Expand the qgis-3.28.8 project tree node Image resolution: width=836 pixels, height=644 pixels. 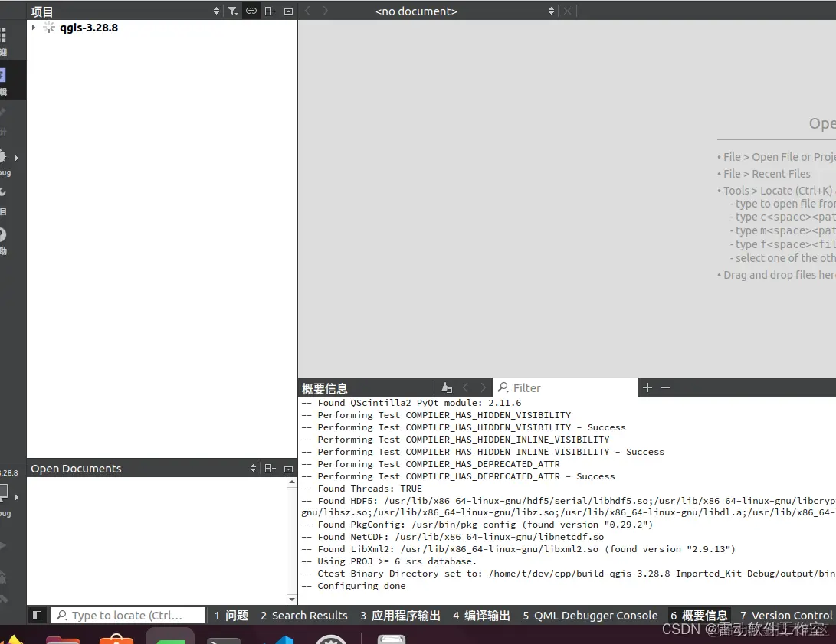click(34, 27)
